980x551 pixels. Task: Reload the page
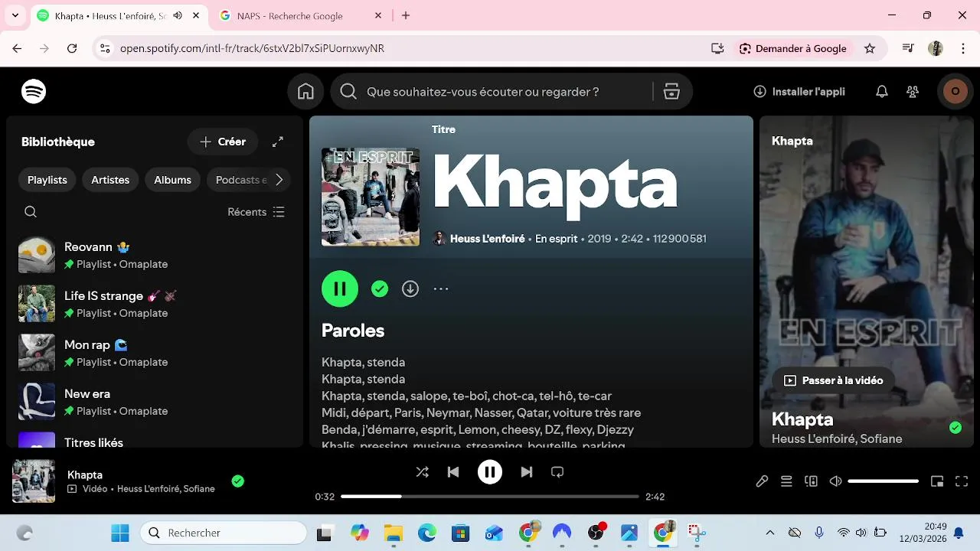click(72, 48)
